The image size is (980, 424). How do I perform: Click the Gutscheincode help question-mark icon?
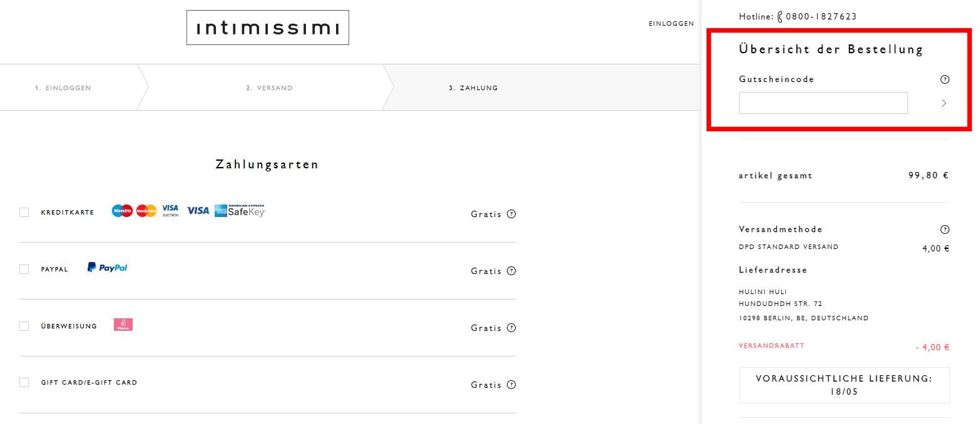[x=945, y=79]
